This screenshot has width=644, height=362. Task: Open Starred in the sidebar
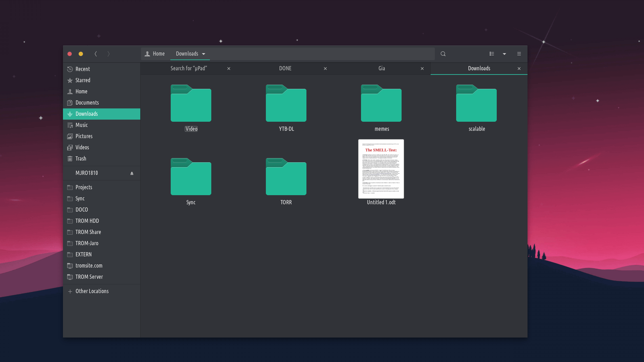83,80
